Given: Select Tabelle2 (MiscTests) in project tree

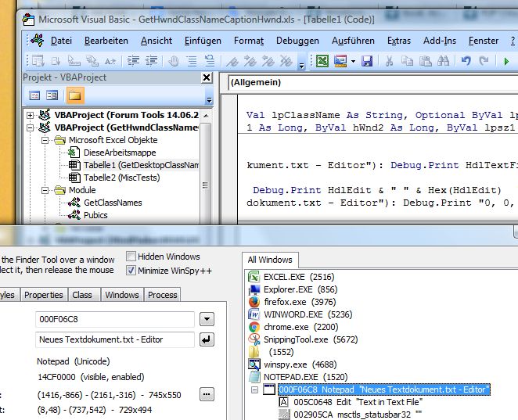Looking at the screenshot, I should point(121,178).
